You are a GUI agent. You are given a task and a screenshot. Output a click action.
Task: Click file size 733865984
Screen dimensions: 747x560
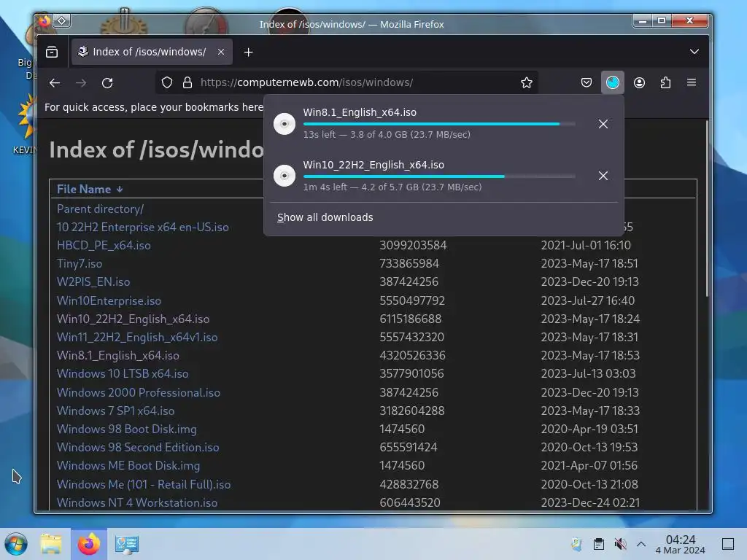coord(409,263)
